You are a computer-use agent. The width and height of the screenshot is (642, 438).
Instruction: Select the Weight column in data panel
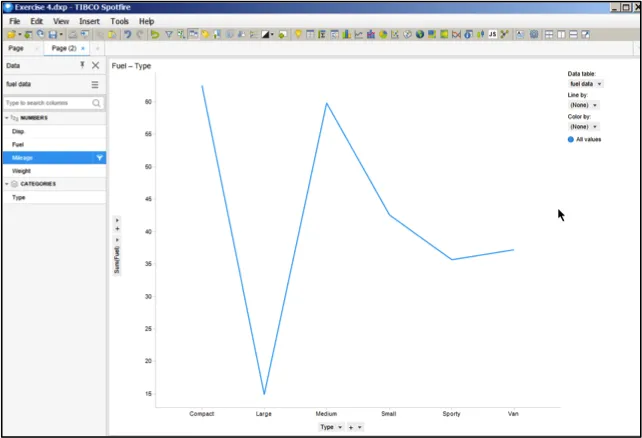[54, 171]
